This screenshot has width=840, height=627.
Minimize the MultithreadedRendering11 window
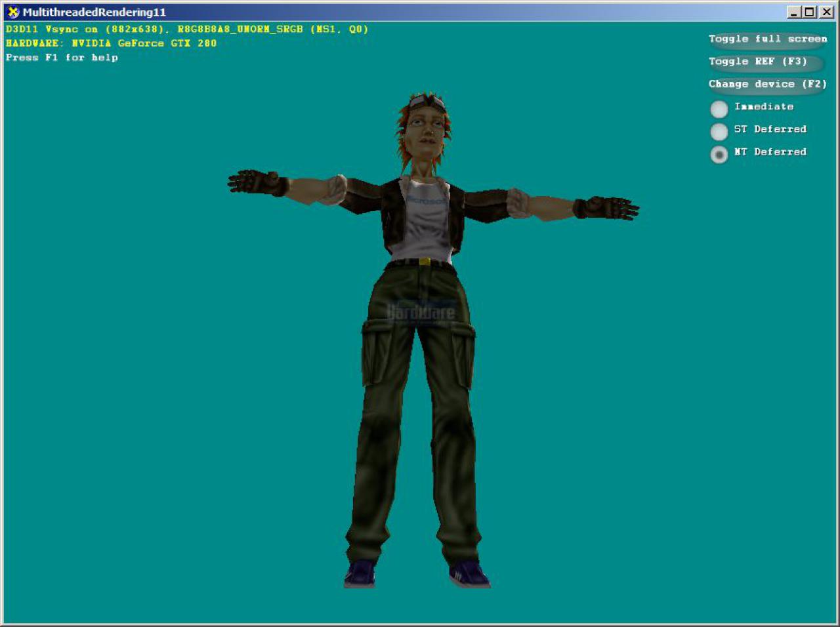pyautogui.click(x=794, y=12)
